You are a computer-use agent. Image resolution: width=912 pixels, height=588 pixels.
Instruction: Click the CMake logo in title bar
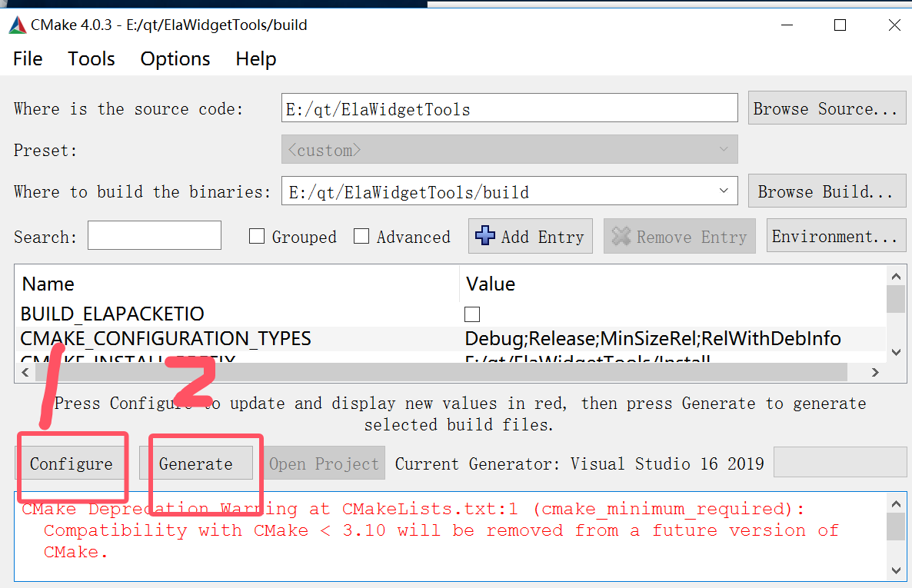point(18,25)
